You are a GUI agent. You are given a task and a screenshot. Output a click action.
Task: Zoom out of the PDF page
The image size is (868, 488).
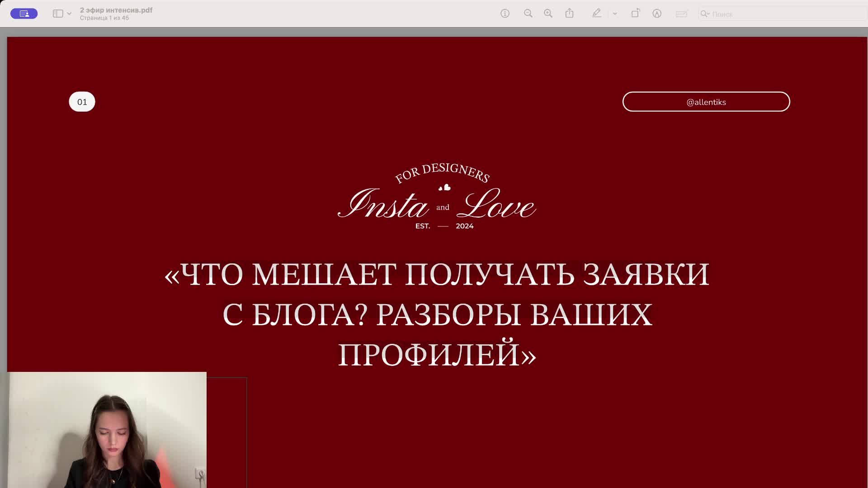click(x=528, y=14)
